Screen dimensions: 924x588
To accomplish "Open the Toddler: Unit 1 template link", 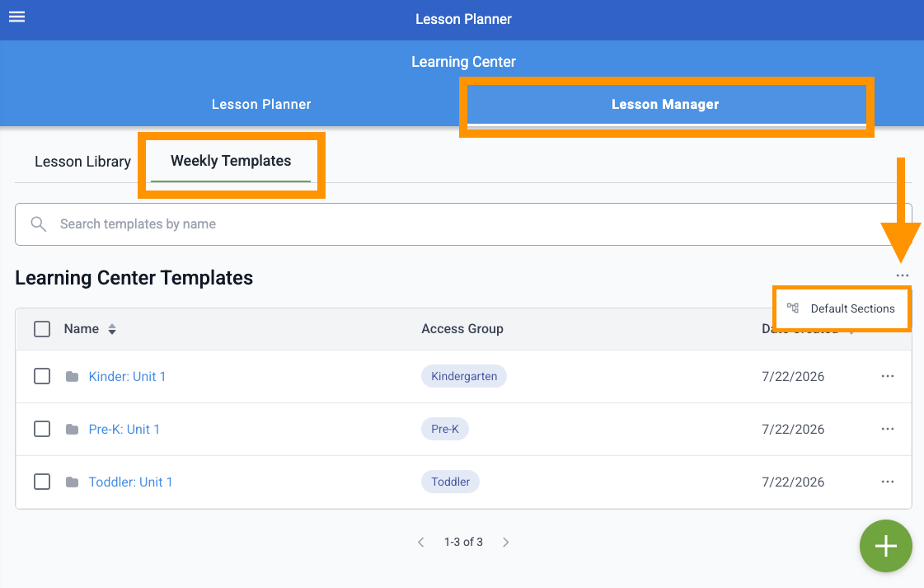I will coord(130,482).
